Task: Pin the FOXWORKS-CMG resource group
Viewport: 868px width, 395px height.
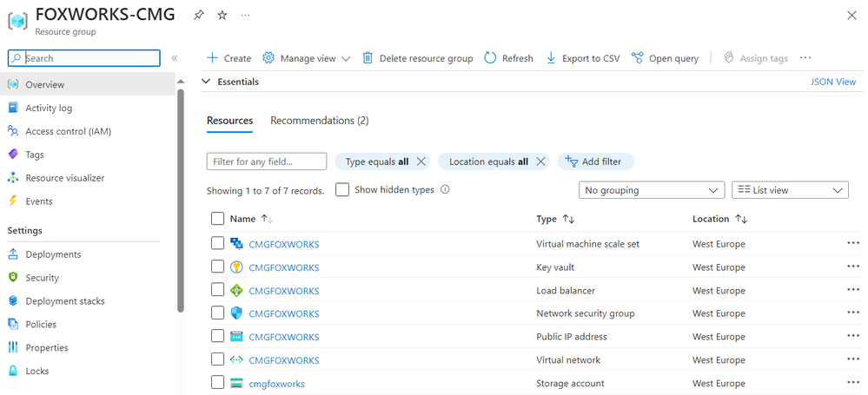Action: tap(198, 16)
